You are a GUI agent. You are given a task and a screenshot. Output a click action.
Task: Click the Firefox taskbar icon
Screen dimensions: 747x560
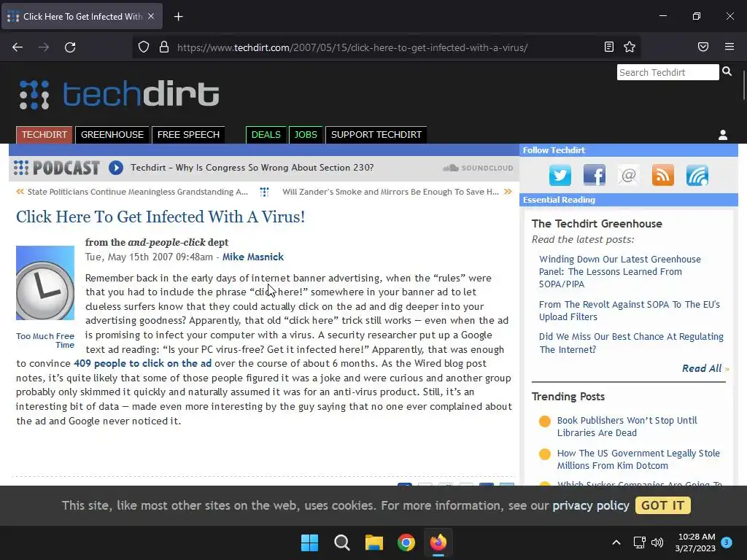coord(438,542)
